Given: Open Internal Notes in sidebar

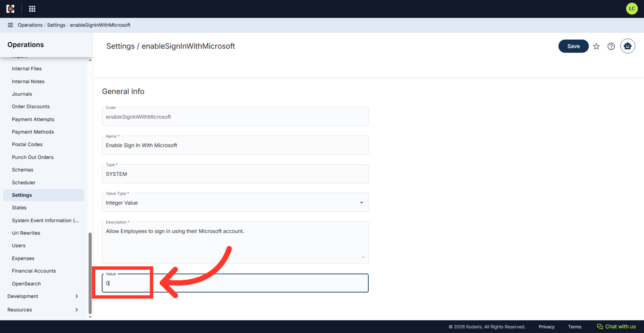Looking at the screenshot, I should [x=28, y=81].
